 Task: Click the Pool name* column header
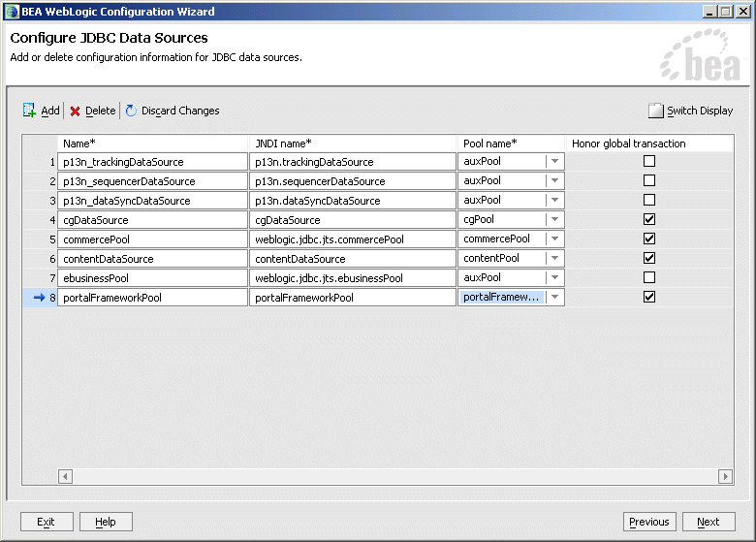511,143
